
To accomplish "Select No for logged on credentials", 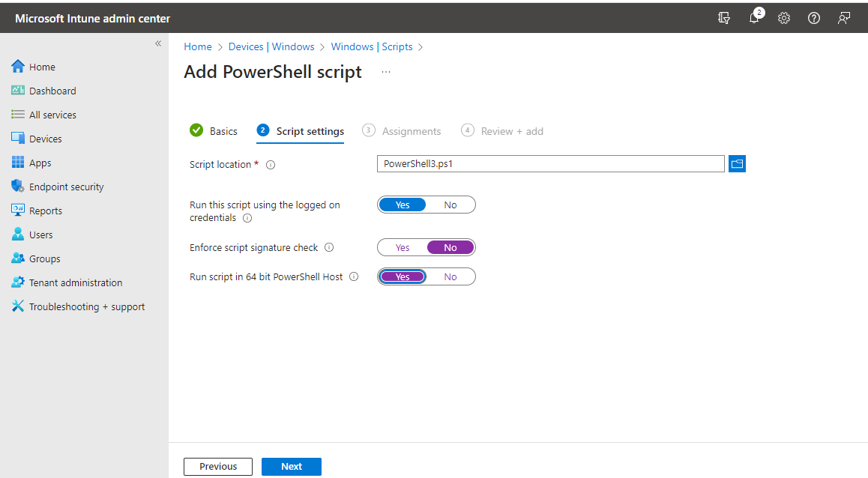I will coord(450,205).
